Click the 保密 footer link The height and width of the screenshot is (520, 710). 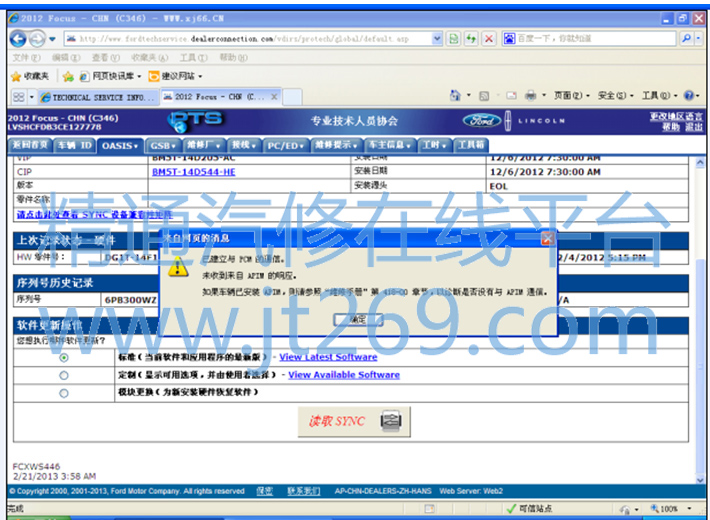pyautogui.click(x=264, y=491)
